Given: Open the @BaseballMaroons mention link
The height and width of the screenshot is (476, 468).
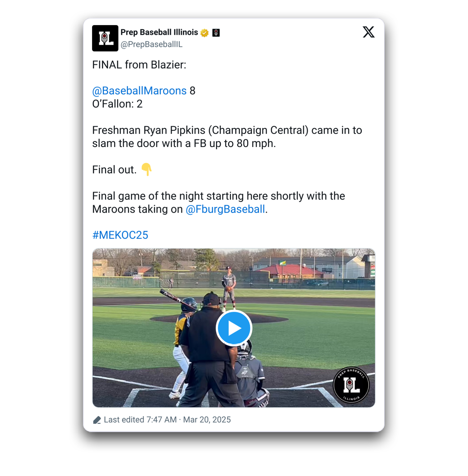Looking at the screenshot, I should point(139,91).
